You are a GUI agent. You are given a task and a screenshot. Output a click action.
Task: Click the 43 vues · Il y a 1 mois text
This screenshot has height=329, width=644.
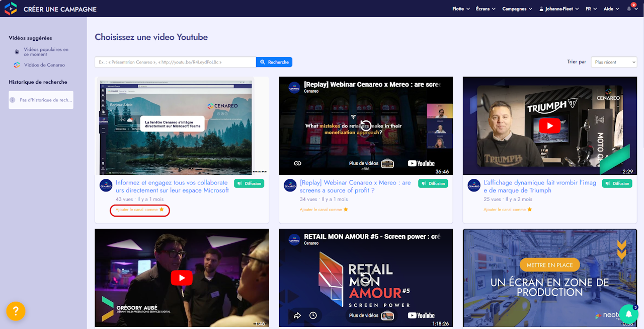pos(140,199)
